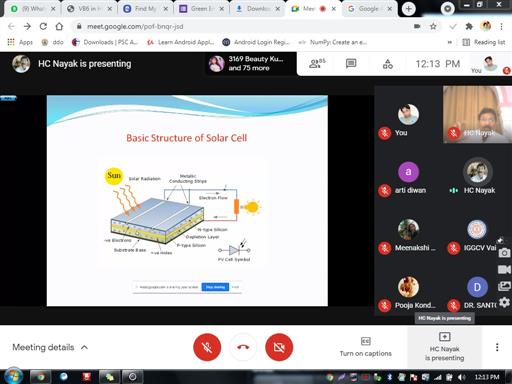
Task: Click the meet.google.com address bar
Action: (243, 26)
